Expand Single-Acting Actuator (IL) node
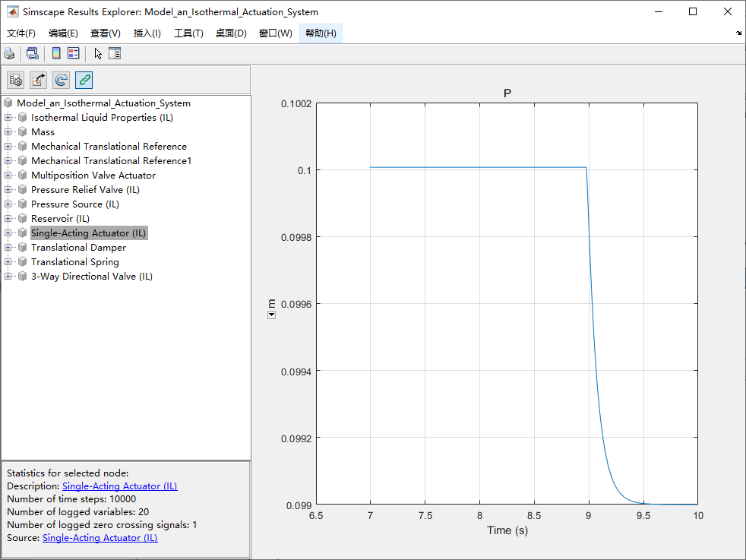The height and width of the screenshot is (560, 746). [x=8, y=233]
